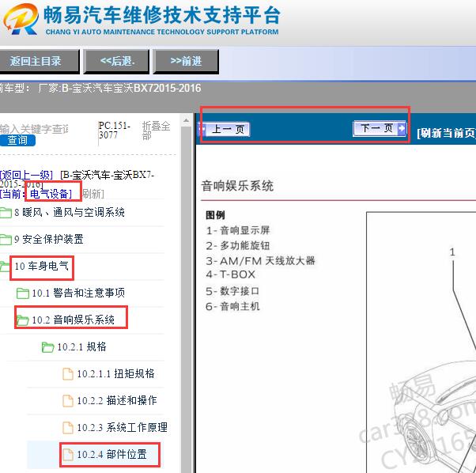Image resolution: width=476 pixels, height=473 pixels.
Task: Click the tree panel scrollbar up arrow
Action: 186,120
